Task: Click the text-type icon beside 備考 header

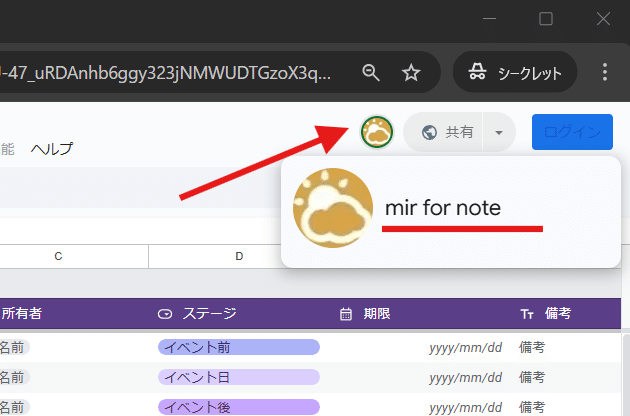Action: [527, 314]
